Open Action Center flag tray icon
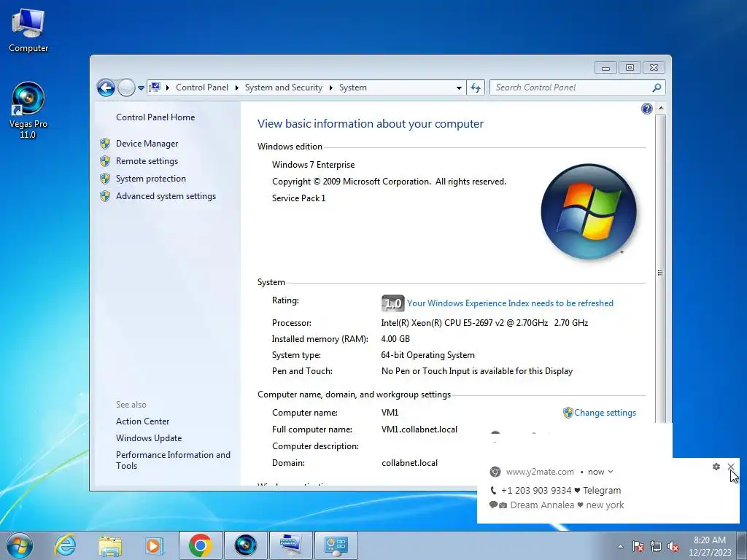Viewport: 747px width, 560px height. pos(638,547)
